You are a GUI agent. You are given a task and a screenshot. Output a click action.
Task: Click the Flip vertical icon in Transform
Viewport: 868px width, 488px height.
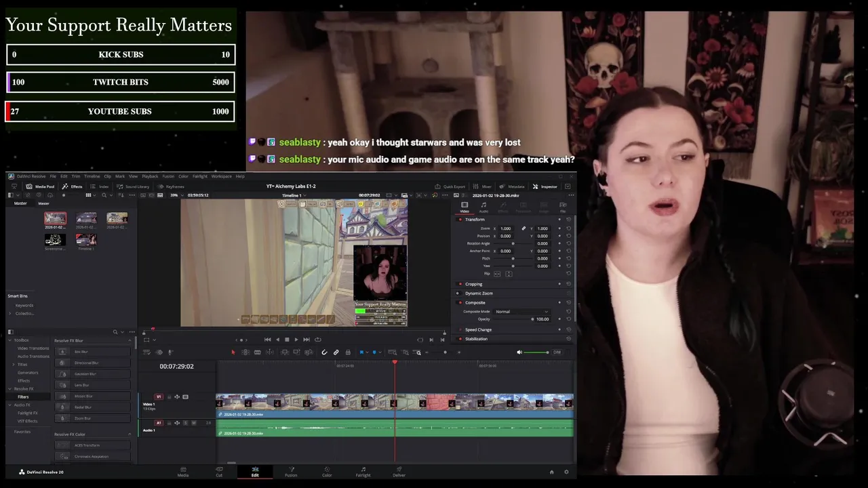coord(509,274)
